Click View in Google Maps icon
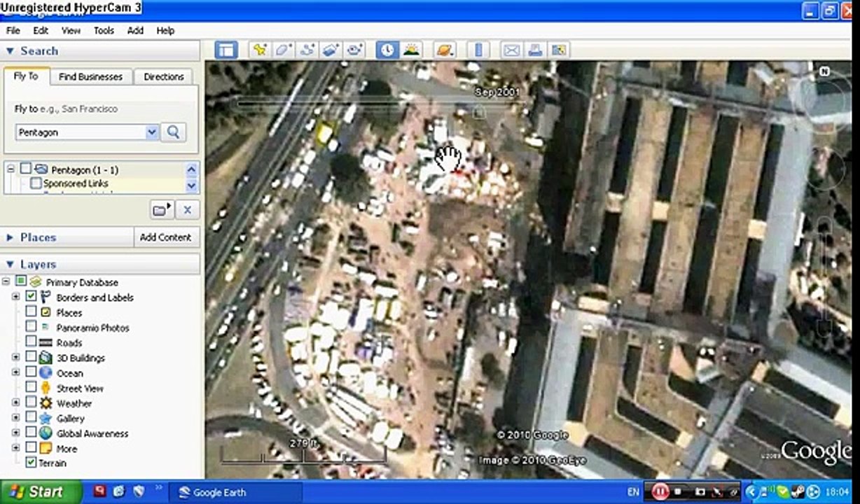The image size is (860, 504). [558, 50]
